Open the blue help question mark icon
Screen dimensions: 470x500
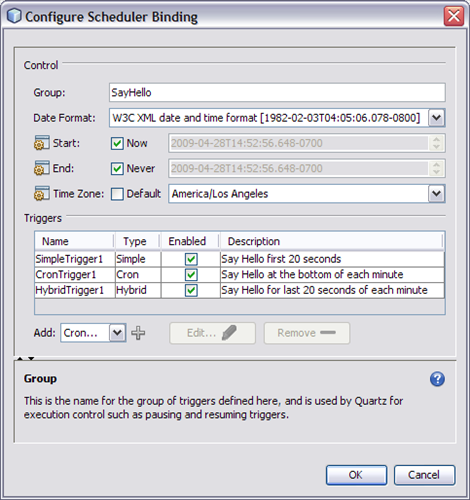(437, 379)
